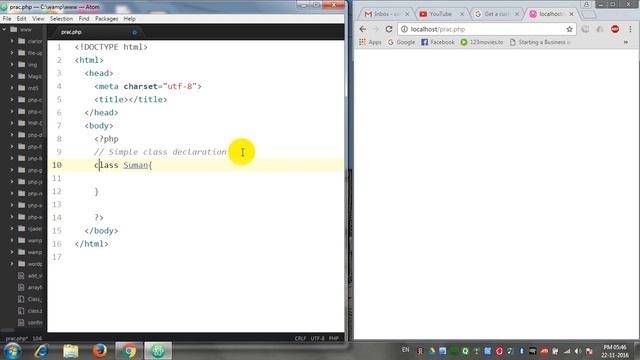Expand the md5 folder
640x360 pixels.
point(12,88)
